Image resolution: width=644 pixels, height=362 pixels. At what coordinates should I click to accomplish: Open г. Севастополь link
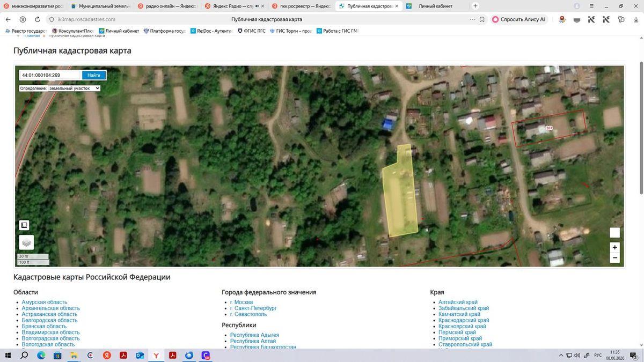pos(247,314)
